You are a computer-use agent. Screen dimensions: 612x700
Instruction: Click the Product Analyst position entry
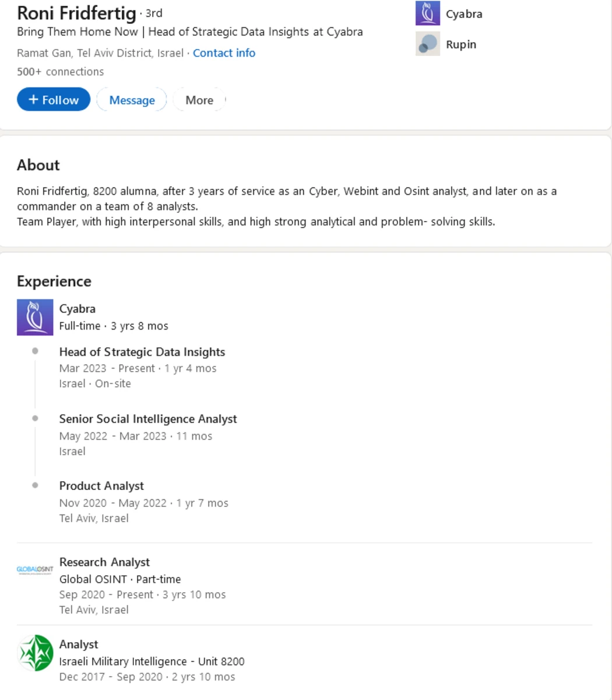[101, 486]
